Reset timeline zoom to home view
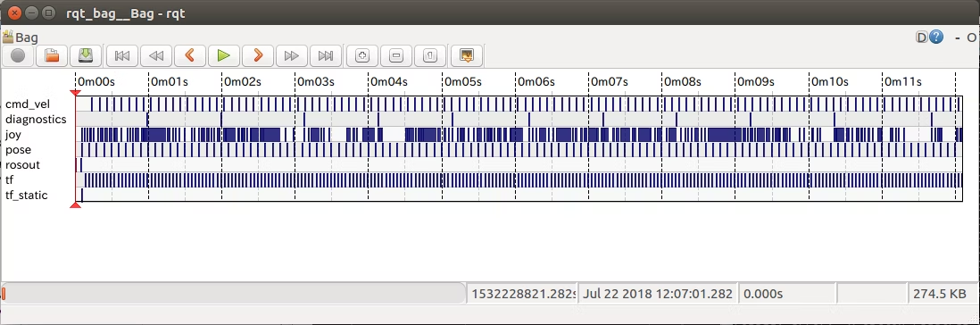 point(429,55)
